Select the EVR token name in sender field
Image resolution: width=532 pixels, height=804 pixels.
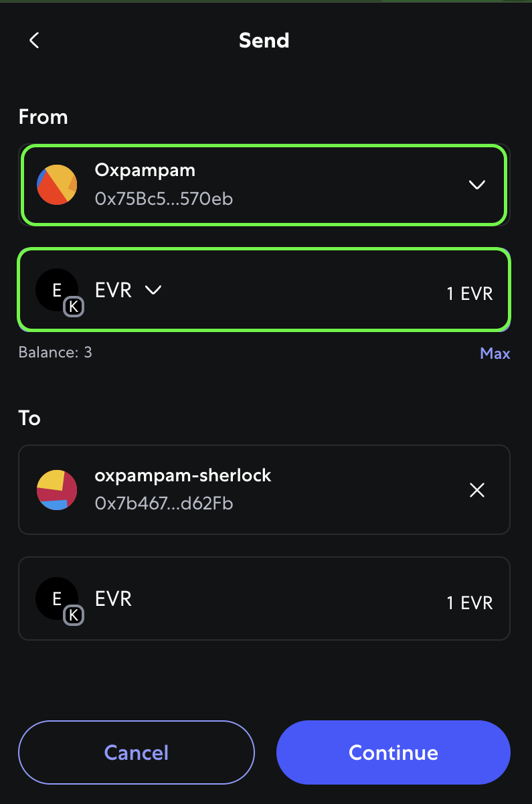click(x=114, y=290)
